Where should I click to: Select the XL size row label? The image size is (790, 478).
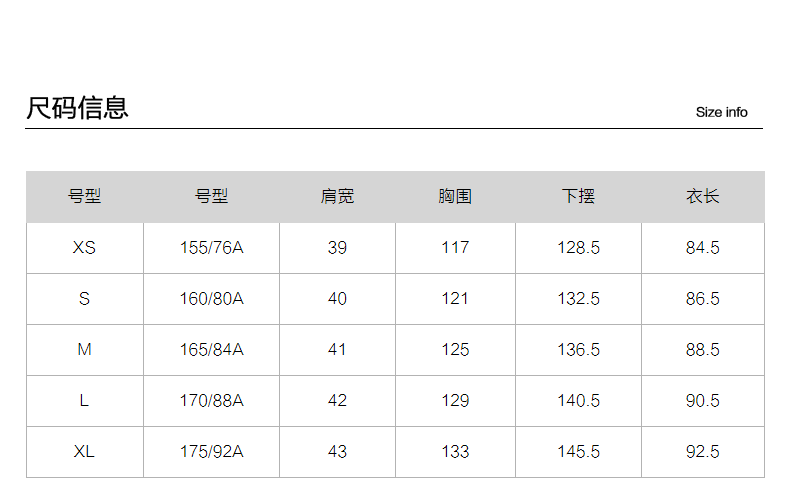[x=84, y=452]
